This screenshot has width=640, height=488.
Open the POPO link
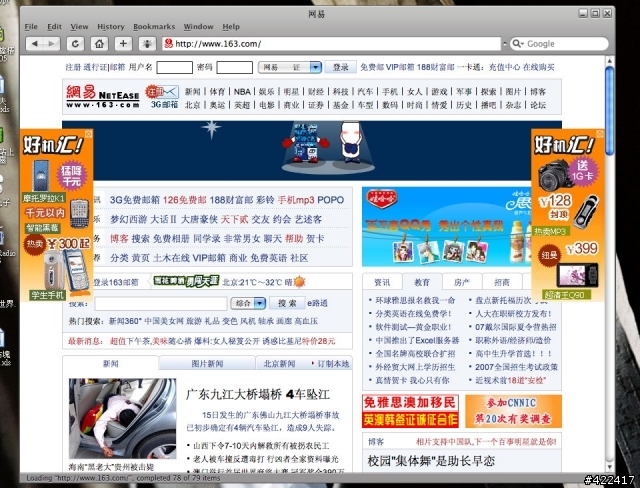click(x=331, y=200)
